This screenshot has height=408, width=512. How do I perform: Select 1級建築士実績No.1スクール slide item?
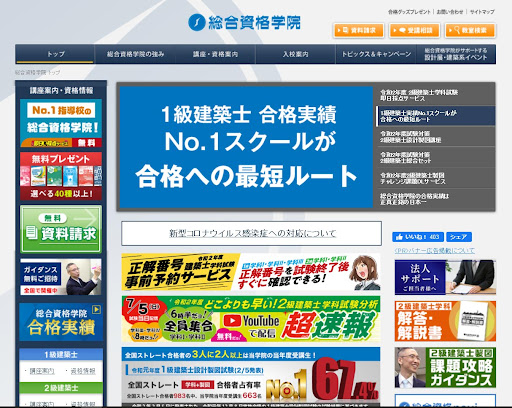(436, 116)
